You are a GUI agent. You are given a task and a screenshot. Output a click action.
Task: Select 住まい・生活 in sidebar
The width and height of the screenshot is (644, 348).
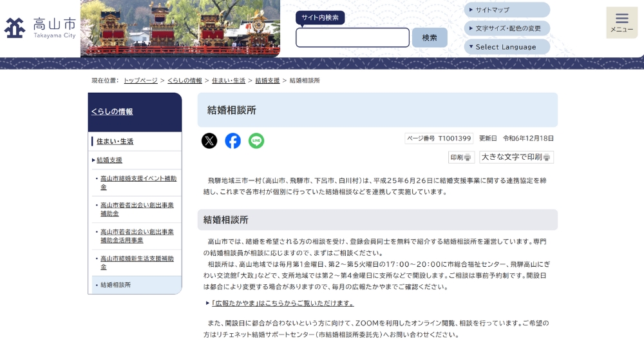tap(115, 141)
